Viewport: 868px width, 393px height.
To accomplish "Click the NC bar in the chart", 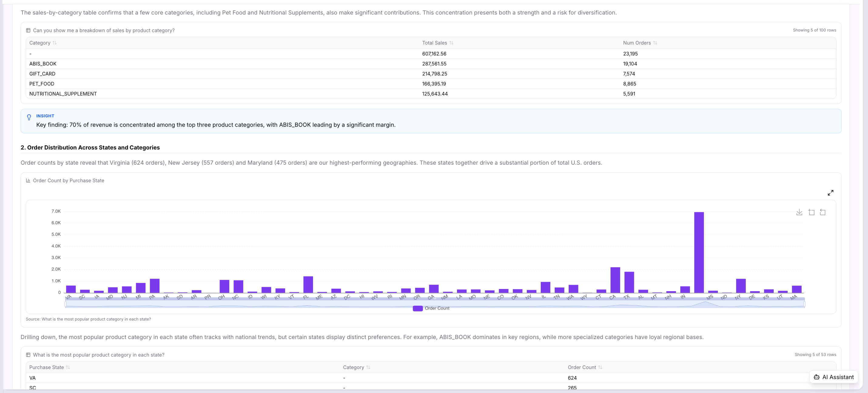I will pyautogui.click(x=238, y=287).
